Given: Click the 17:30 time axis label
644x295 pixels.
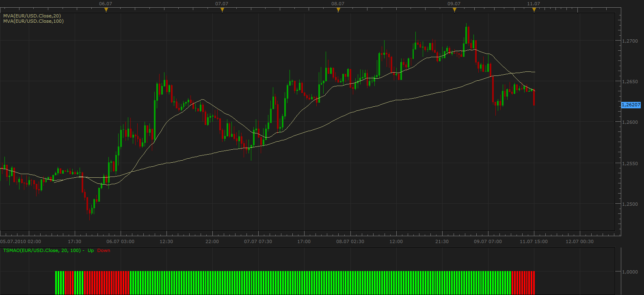Looking at the screenshot, I should (74, 241).
